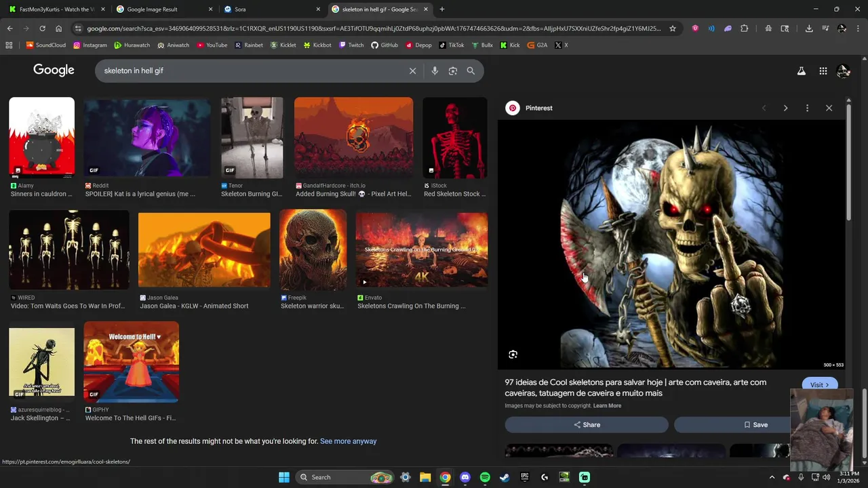Open the Learn More copyright link

click(607, 406)
